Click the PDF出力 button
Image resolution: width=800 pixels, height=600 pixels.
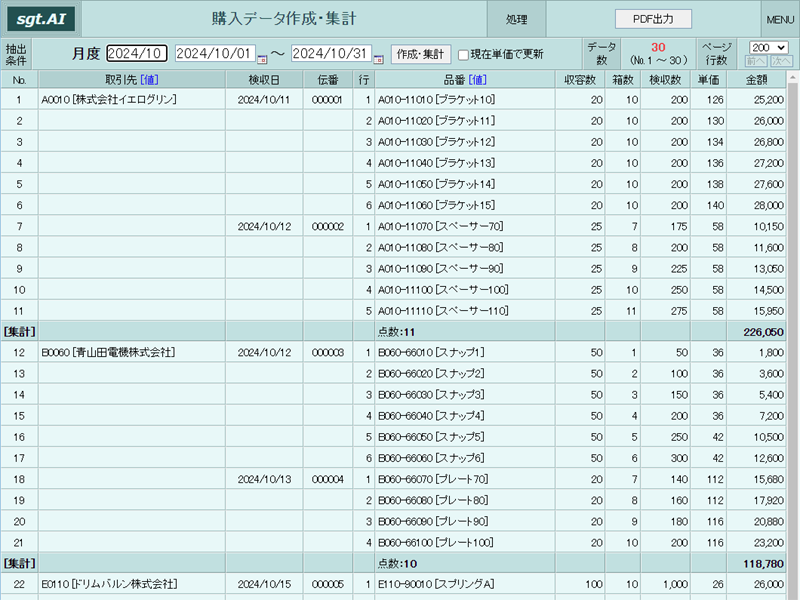(x=653, y=19)
